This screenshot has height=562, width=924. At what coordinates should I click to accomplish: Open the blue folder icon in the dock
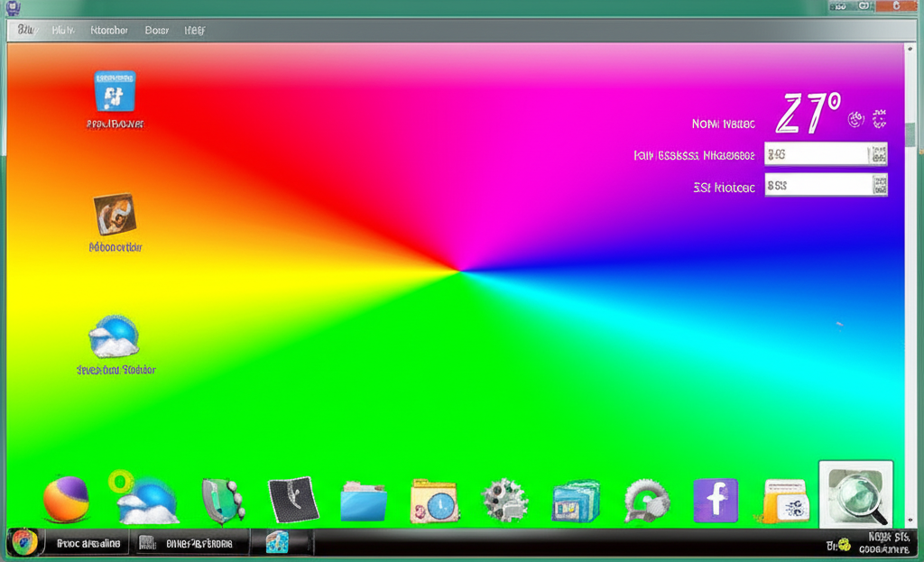(x=361, y=499)
